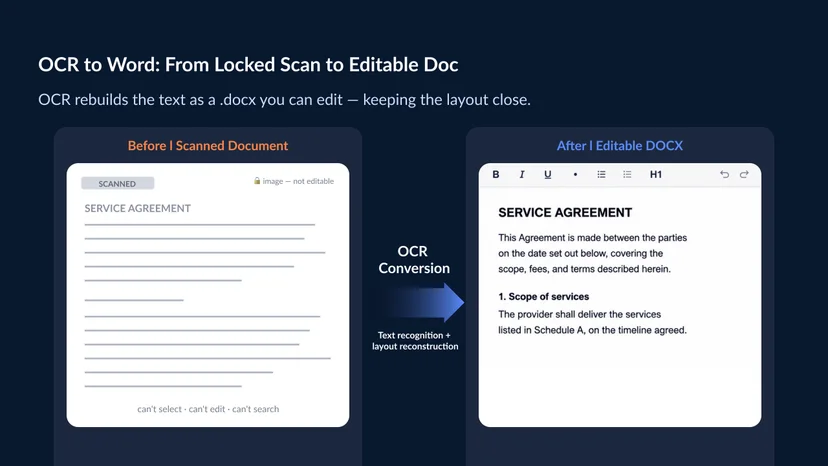Click the line "listed in Schedule A, on the timeline agreed."
The image size is (828, 466).
[592, 330]
